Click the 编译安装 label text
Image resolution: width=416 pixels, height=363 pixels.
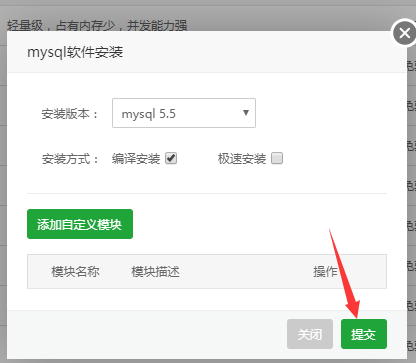coord(136,159)
